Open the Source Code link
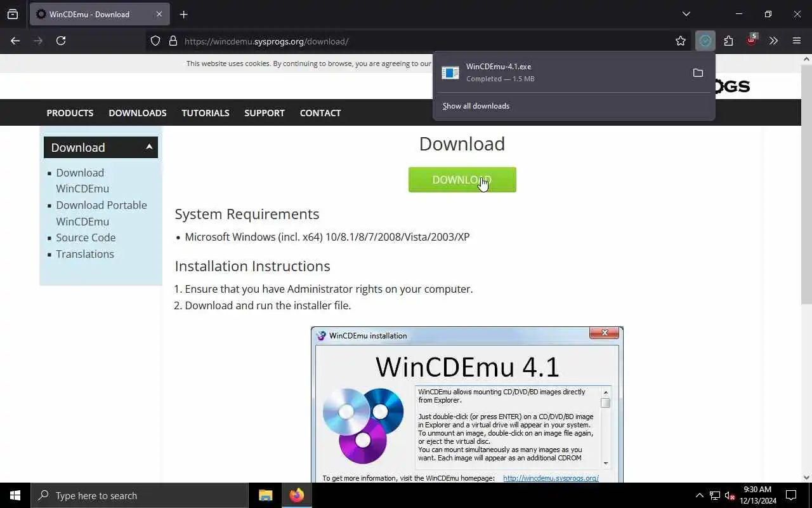Viewport: 812px width, 508px height. coord(86,237)
